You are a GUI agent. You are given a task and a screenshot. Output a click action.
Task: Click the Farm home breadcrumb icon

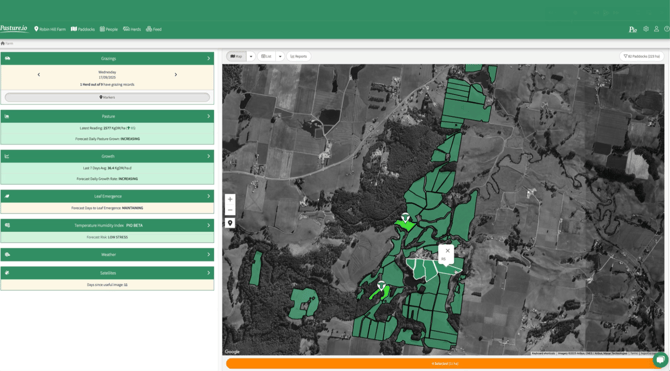point(3,43)
